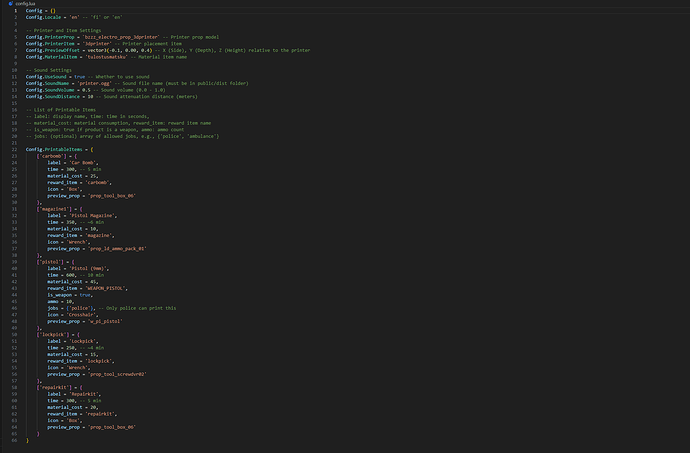Click the ['magazine1'] table key
Viewport: 690px width, 453px height.
click(54, 209)
